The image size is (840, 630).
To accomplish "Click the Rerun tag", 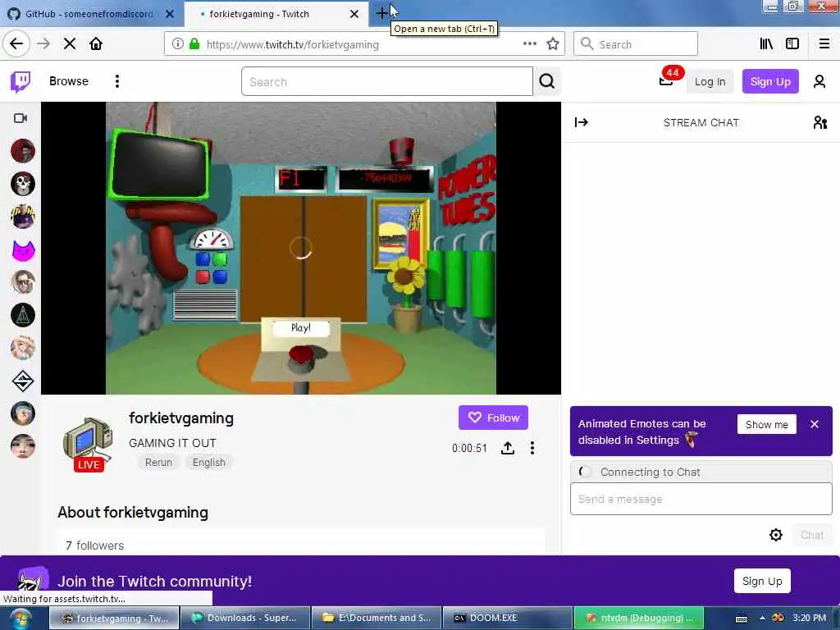I will (158, 463).
